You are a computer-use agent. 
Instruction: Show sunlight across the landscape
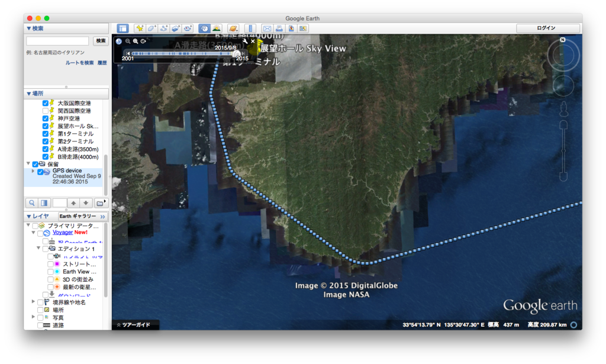point(217,28)
